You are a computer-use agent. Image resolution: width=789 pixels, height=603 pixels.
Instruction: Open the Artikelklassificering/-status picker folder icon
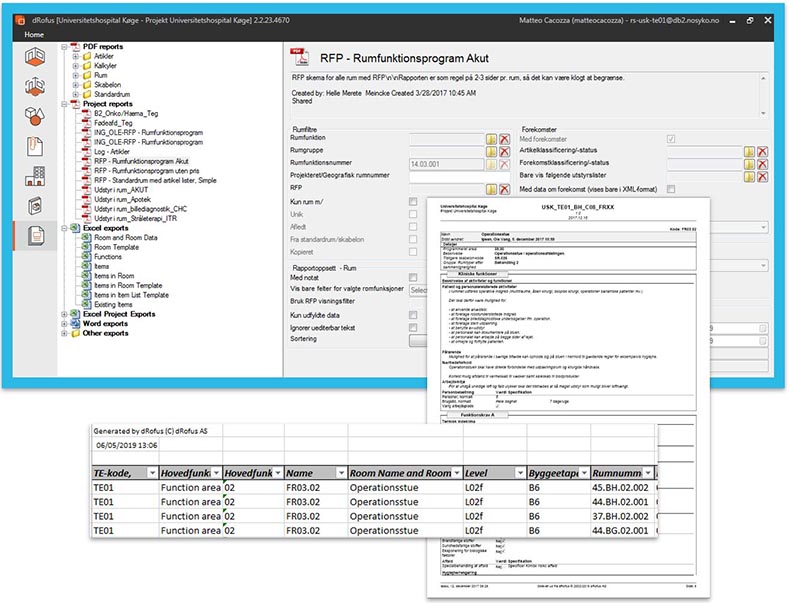[749, 152]
